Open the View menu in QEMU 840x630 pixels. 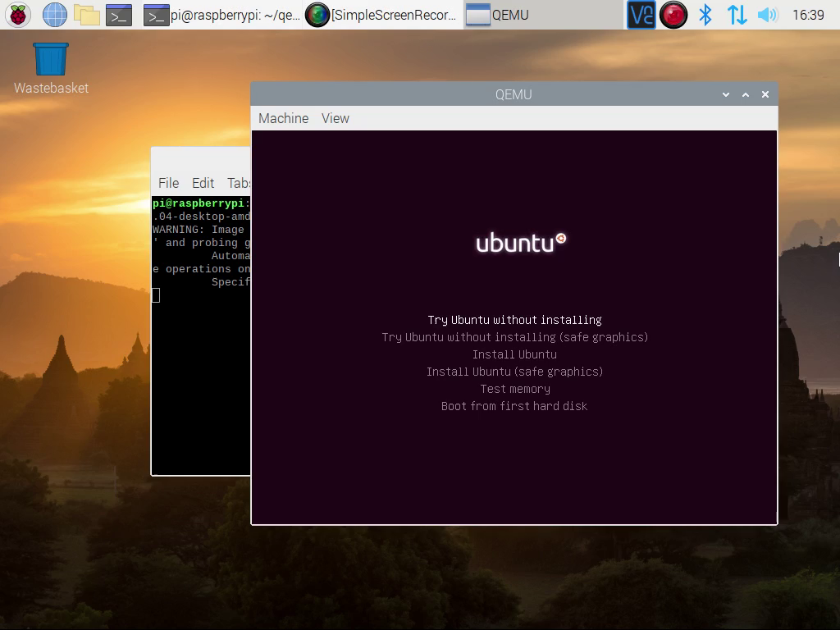336,118
